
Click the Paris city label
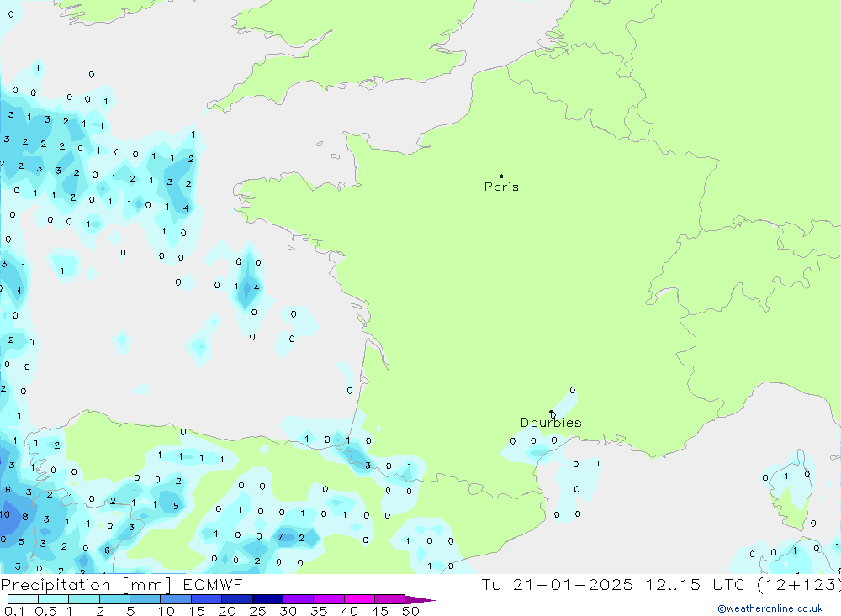point(501,187)
